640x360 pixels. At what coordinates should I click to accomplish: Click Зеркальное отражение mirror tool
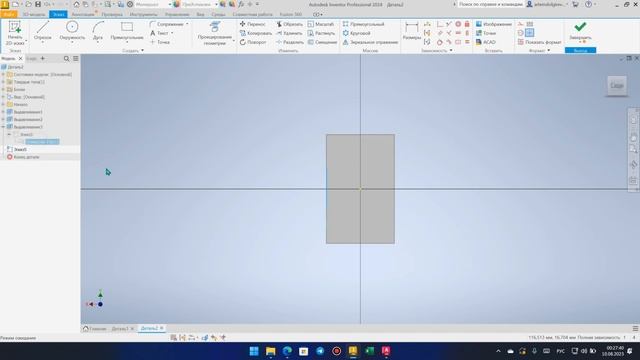point(370,42)
